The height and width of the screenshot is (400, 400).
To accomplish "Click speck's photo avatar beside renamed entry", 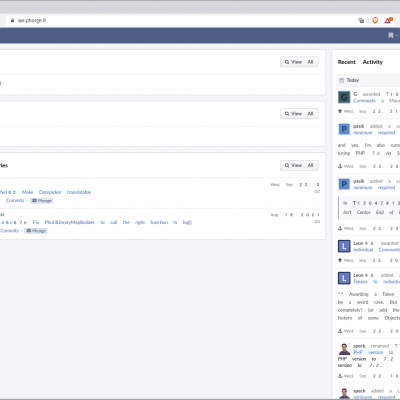I will tap(344, 349).
